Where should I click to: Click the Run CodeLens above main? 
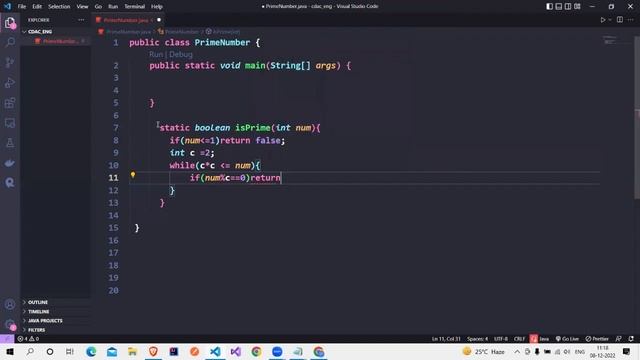[156, 54]
